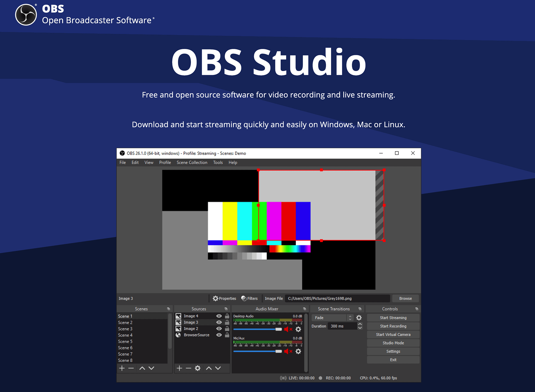Screen dimensions: 535x392
Task: Click the Duration 300 ms field
Action: pos(342,326)
